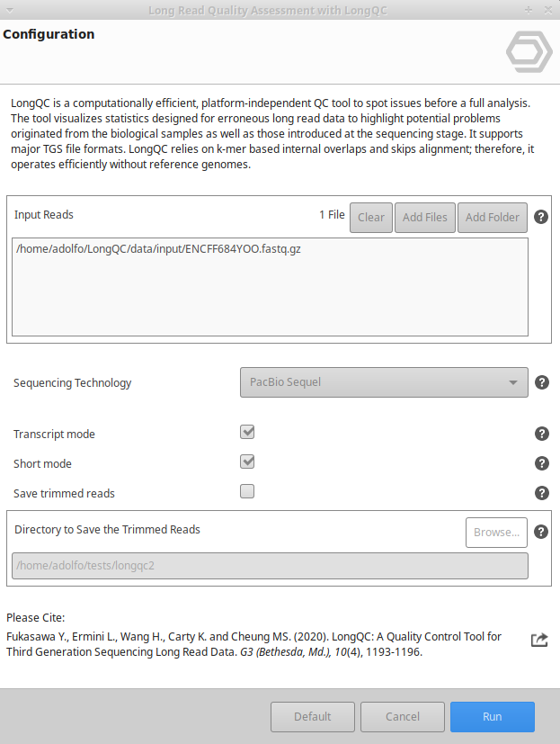Disable the Transcript mode checkbox
The width and height of the screenshot is (560, 744).
(247, 432)
